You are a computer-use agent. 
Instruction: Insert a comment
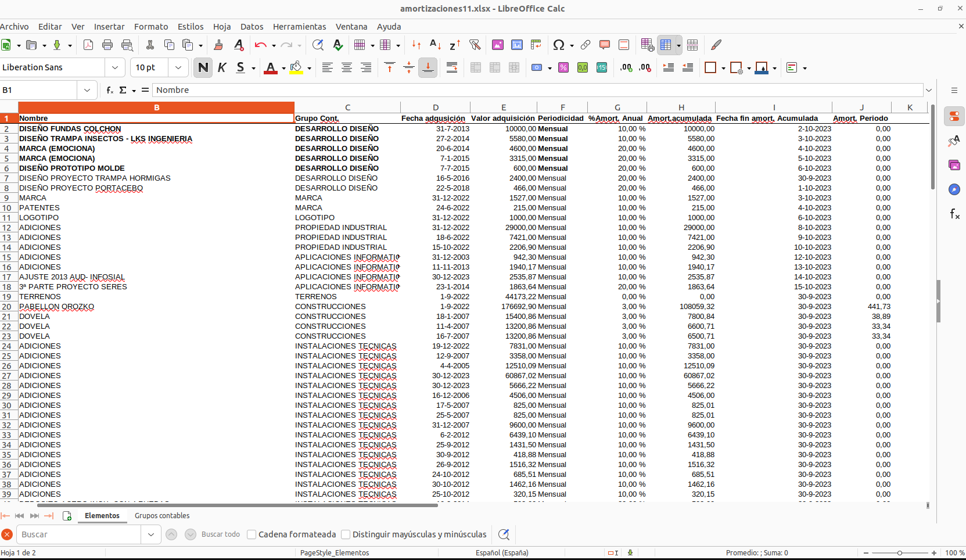[x=605, y=45]
